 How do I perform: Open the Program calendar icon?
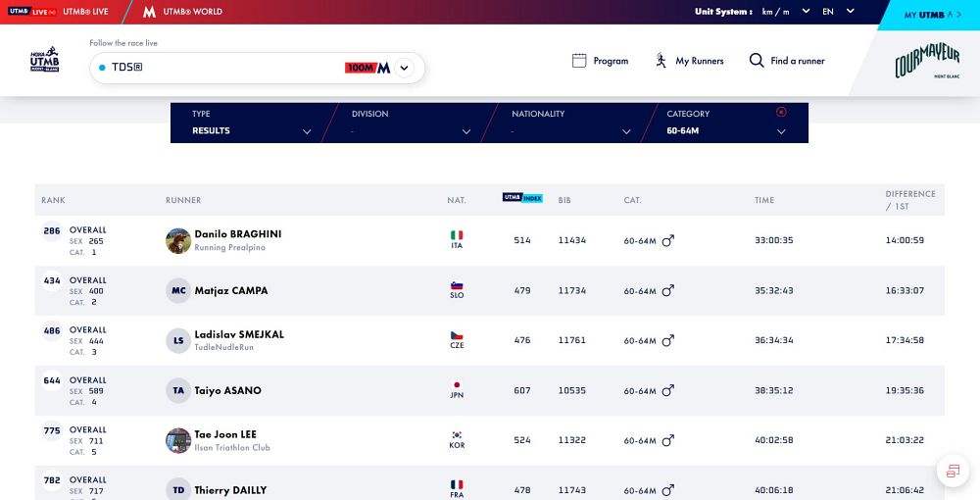[579, 61]
